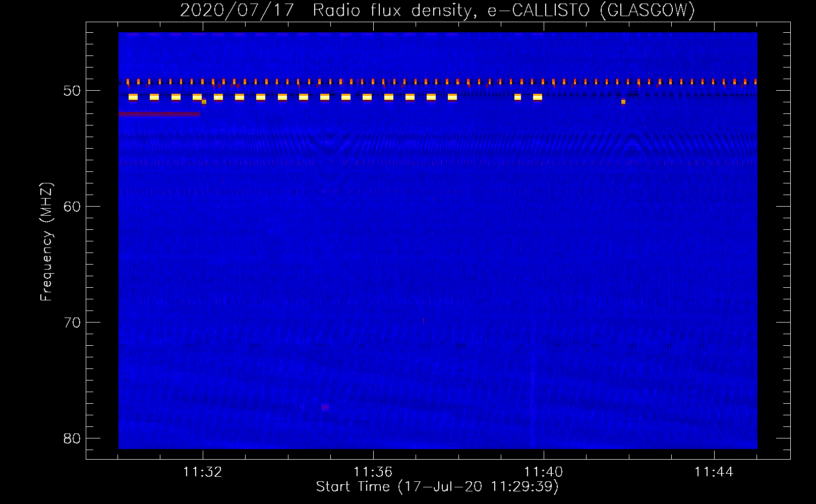The width and height of the screenshot is (816, 504).
Task: Click the '80' frequency tick label
Action: tap(72, 438)
